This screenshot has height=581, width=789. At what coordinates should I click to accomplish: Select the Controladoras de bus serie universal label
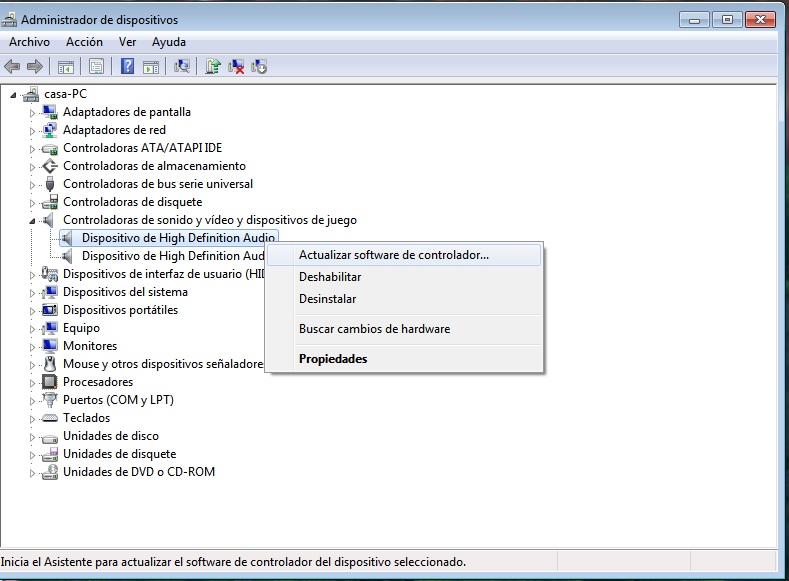click(x=157, y=184)
